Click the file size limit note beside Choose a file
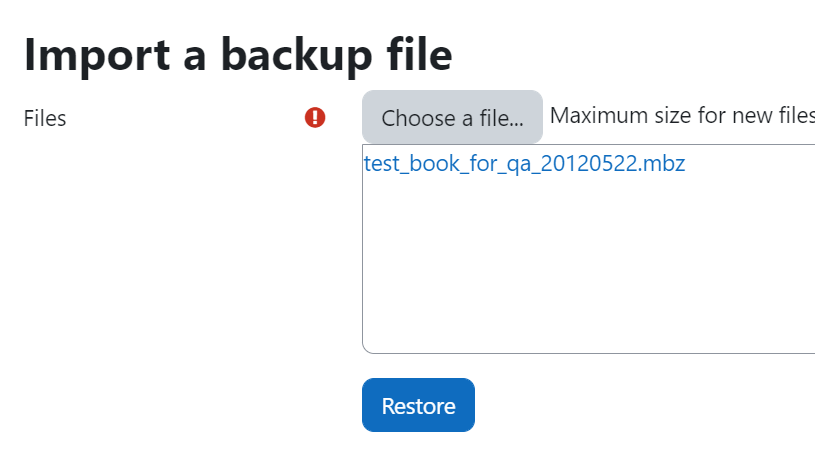815x452 pixels. pyautogui.click(x=682, y=115)
